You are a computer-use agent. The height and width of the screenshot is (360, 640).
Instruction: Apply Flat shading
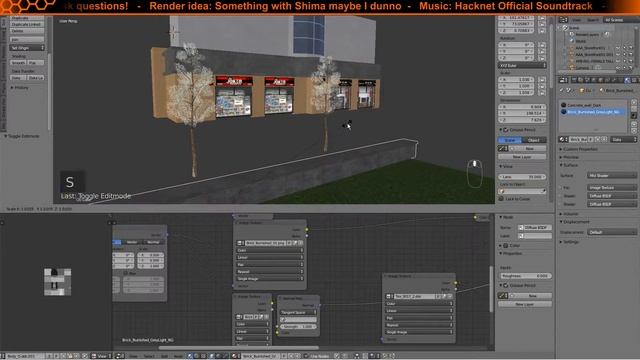36,63
